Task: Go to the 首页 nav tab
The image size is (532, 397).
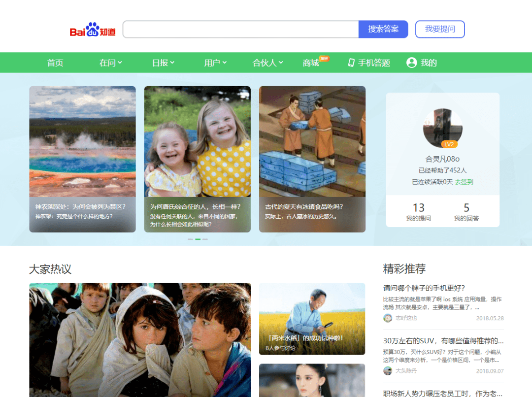Action: point(55,63)
